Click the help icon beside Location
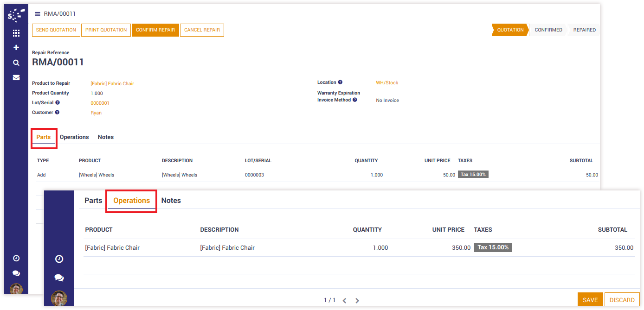 [x=340, y=82]
